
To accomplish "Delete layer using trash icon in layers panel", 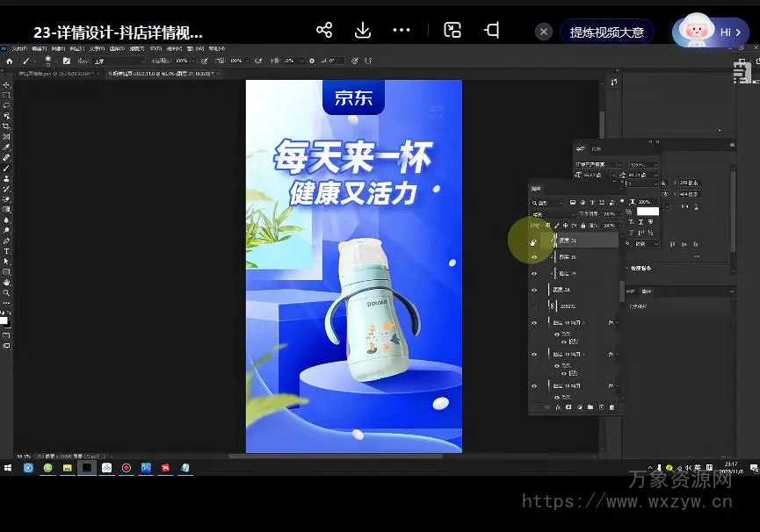I will pyautogui.click(x=612, y=407).
